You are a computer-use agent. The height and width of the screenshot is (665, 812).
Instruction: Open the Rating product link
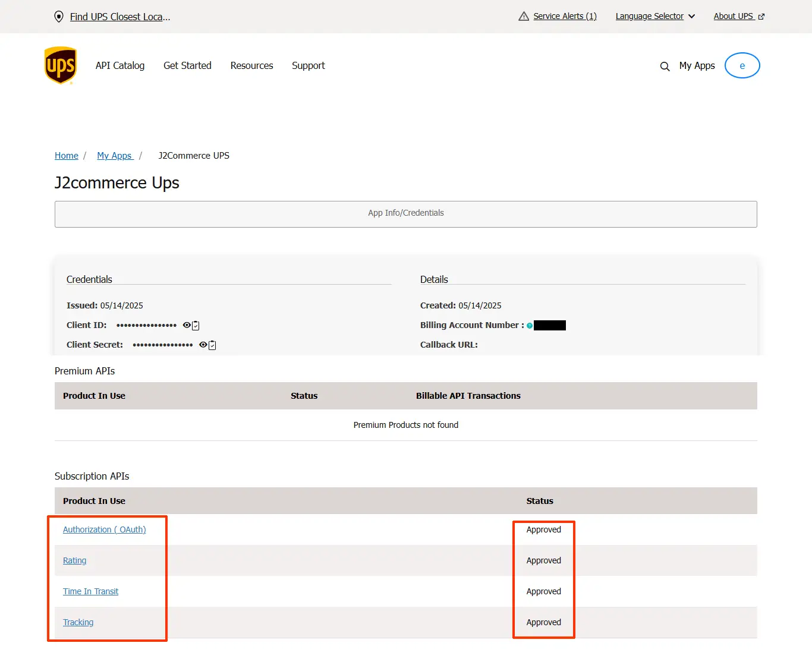(74, 560)
